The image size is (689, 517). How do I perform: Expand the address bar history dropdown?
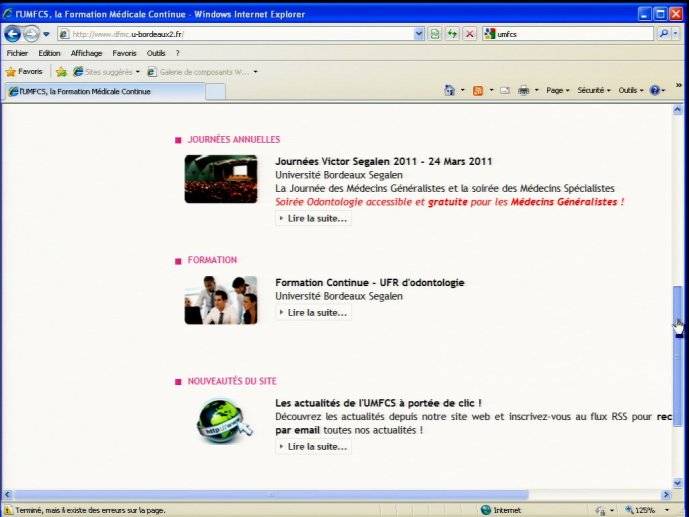(419, 34)
